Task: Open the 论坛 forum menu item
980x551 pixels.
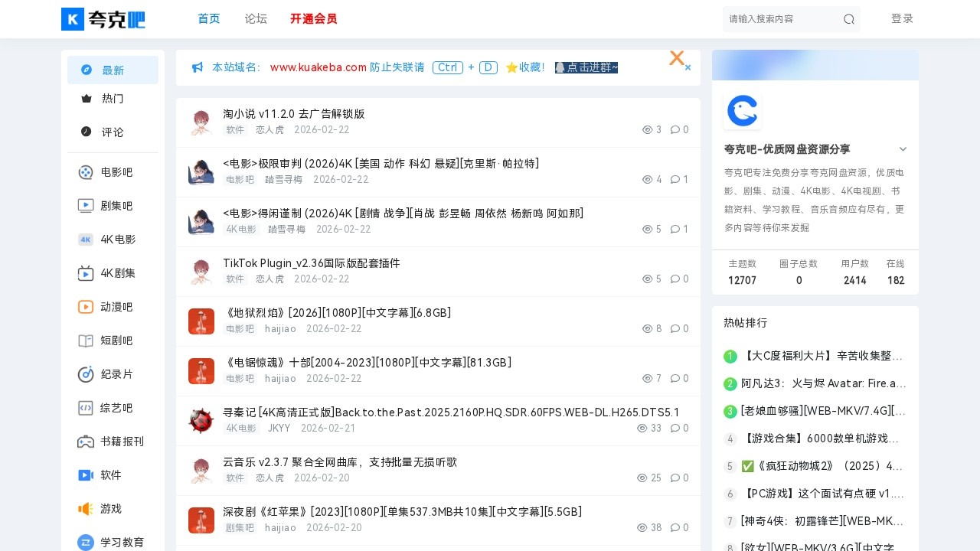Action: click(x=256, y=19)
